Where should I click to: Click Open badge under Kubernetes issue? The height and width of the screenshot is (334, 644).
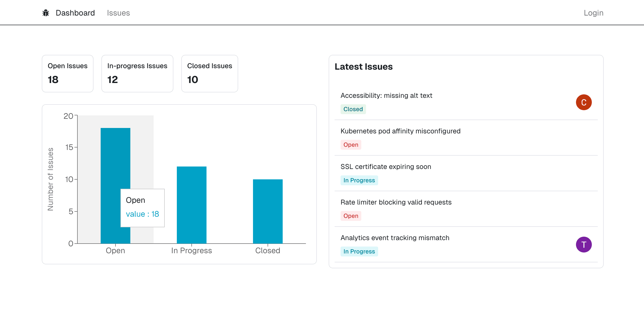click(350, 145)
